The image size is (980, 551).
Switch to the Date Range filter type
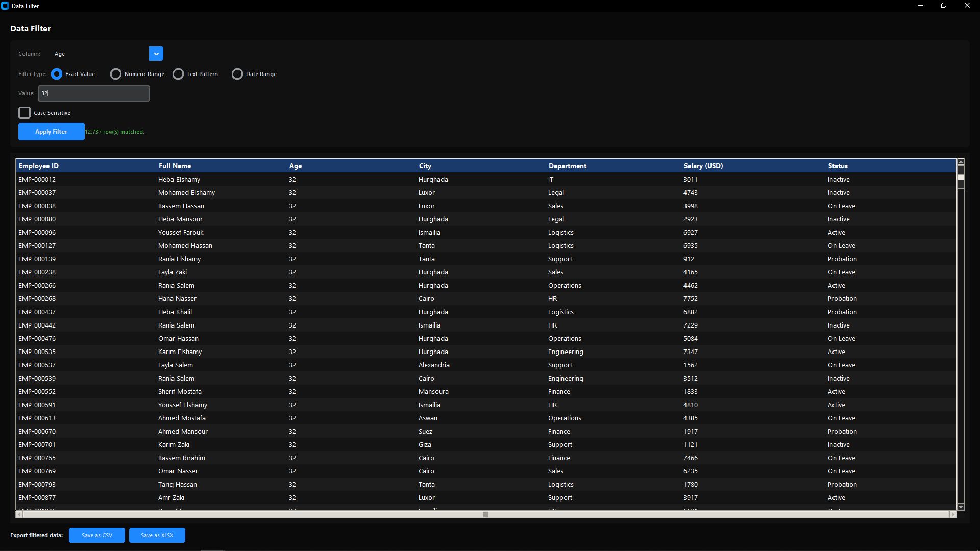click(237, 74)
